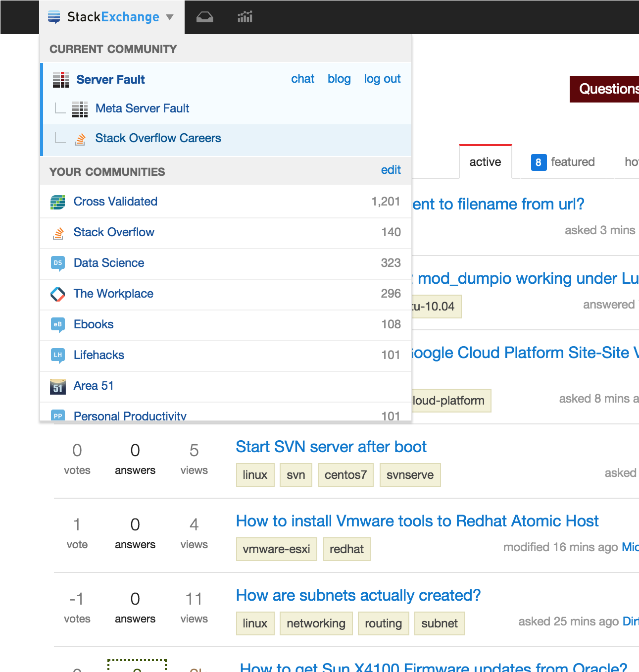Click the Meta Server Fault icon

click(x=80, y=109)
